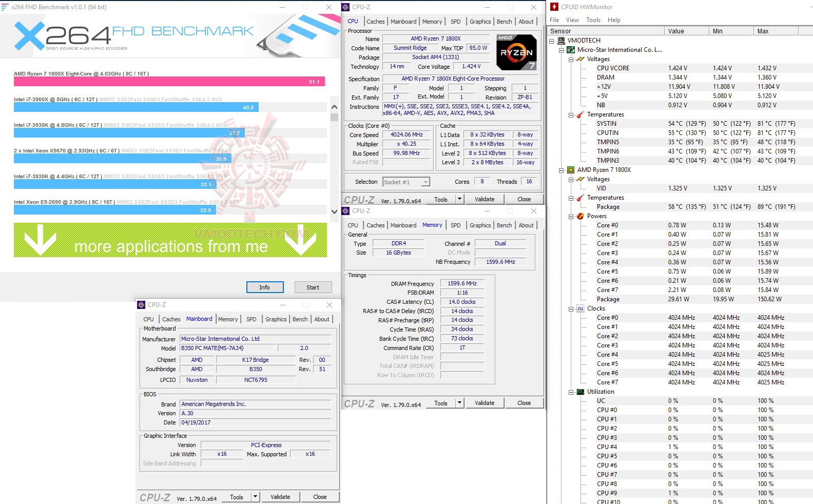Click the Max column header in HWMonitor
The height and width of the screenshot is (504, 813).
click(x=776, y=31)
